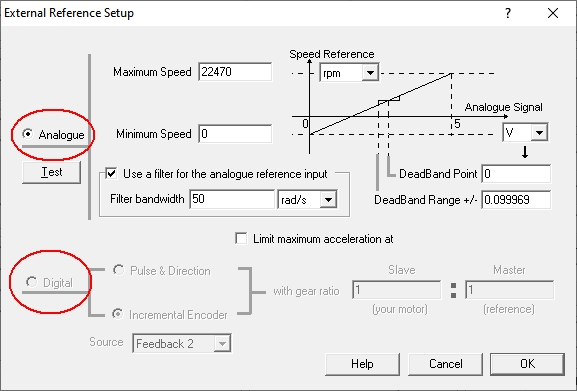Screen dimensions: 577x391
Task: Click the DeadBand Point input field
Action: coord(516,174)
